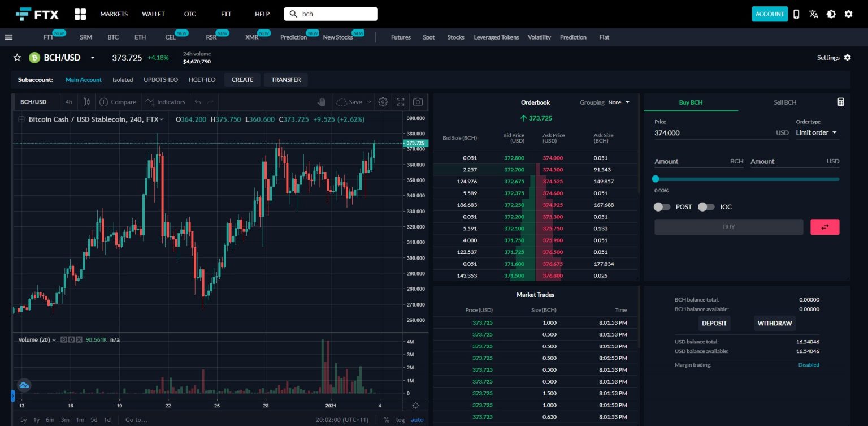
Task: Take a chart snapshot with the camera icon
Action: click(x=418, y=102)
